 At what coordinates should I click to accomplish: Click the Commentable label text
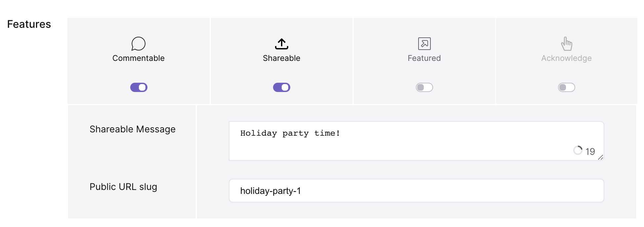pos(138,58)
